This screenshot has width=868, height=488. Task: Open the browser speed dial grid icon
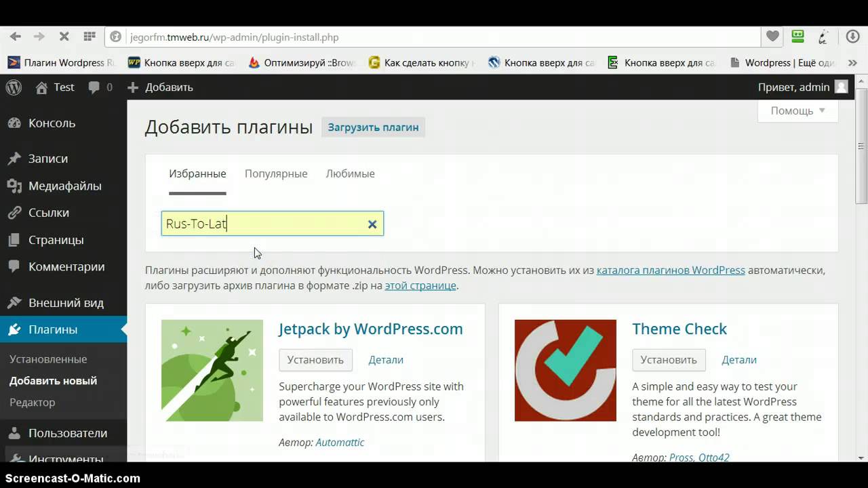(89, 37)
